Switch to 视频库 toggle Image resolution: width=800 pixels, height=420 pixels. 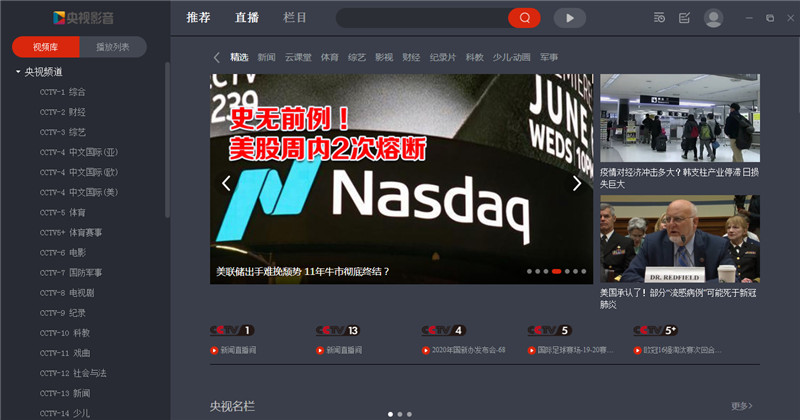point(46,47)
